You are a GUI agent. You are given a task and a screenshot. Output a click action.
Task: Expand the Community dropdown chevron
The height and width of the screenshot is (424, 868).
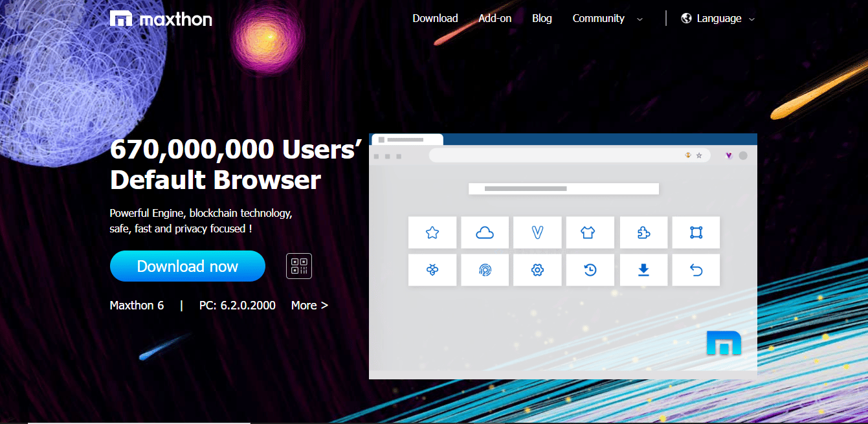tap(640, 19)
